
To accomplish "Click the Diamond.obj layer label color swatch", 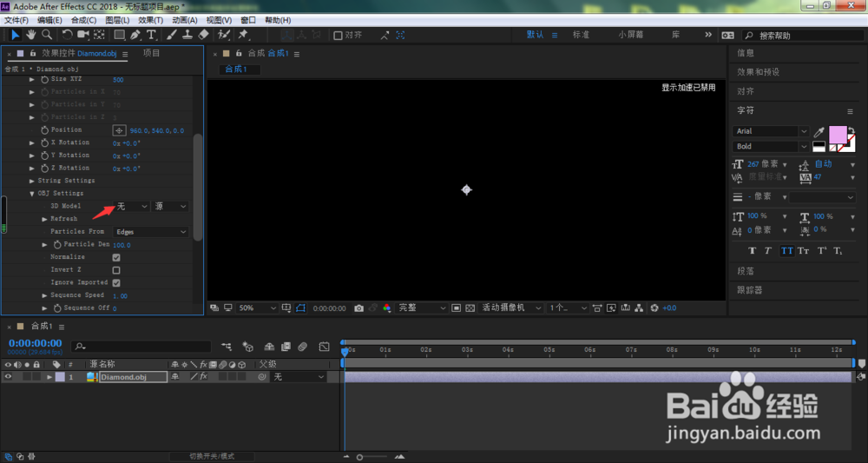I will [x=60, y=377].
